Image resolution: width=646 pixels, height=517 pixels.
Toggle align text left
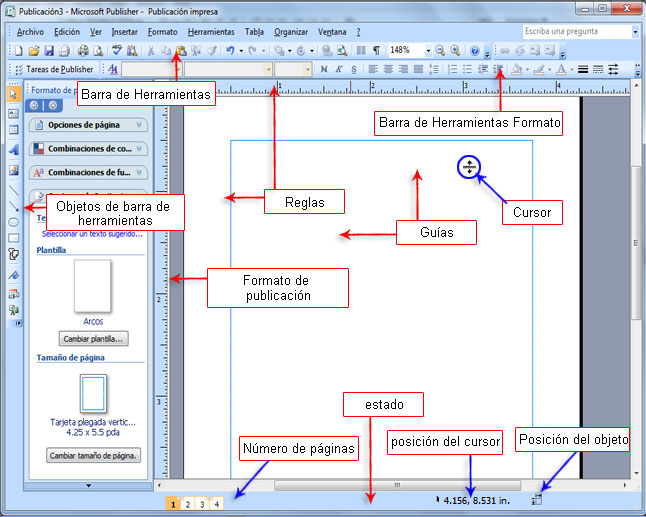click(x=373, y=69)
